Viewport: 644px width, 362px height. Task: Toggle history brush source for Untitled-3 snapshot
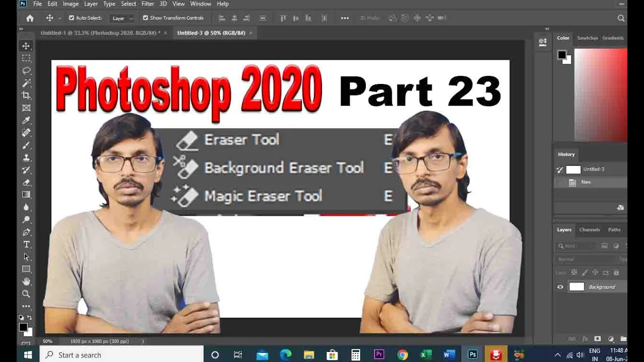[x=559, y=170]
